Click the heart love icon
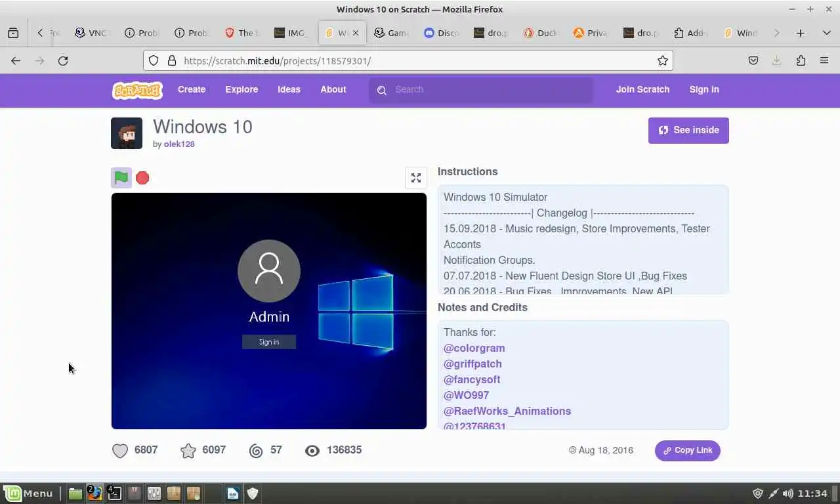The width and height of the screenshot is (840, 504). pos(119,451)
